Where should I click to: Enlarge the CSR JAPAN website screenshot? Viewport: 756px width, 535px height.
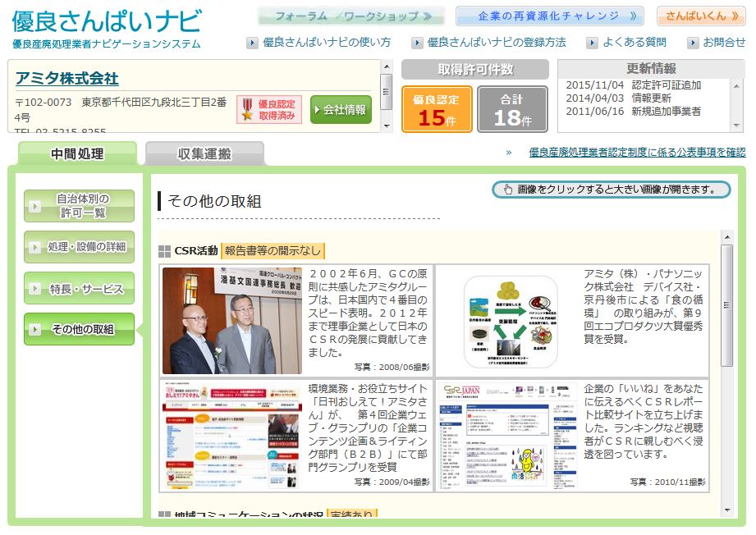(509, 437)
